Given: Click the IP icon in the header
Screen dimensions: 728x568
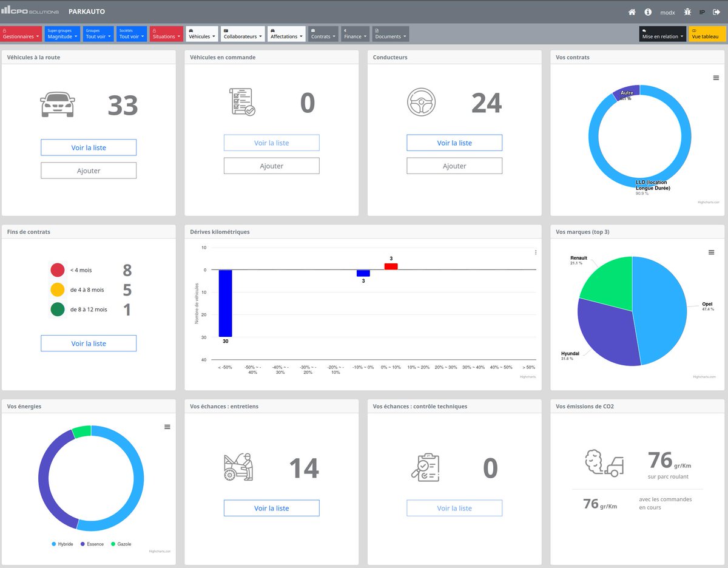Looking at the screenshot, I should pos(703,12).
